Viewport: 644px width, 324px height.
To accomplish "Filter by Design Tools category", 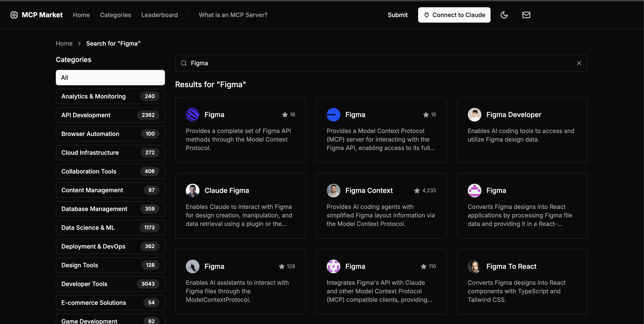I will [x=110, y=265].
